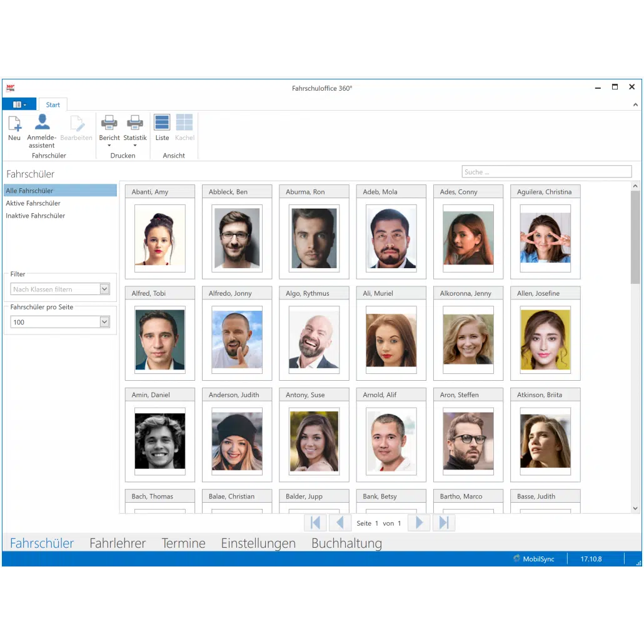The width and height of the screenshot is (644, 644).
Task: Show Inaktive Fahrschüler list
Action: 36,216
